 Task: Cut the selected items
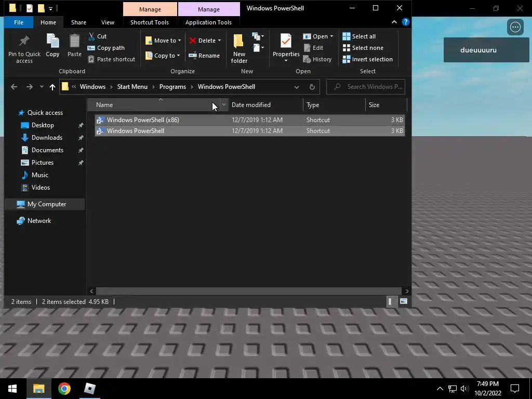[x=97, y=36]
